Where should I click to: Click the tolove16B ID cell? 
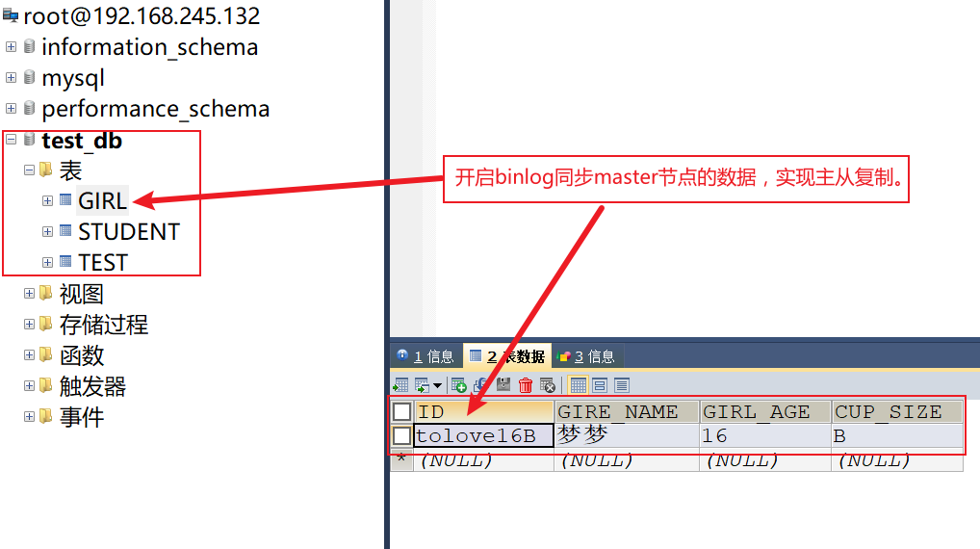pos(484,435)
